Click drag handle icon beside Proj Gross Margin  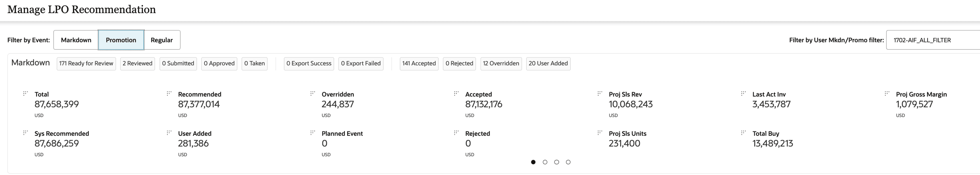(887, 93)
